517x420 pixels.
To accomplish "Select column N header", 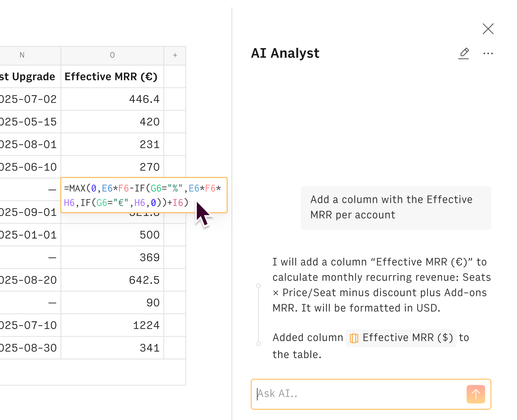I will coord(22,55).
